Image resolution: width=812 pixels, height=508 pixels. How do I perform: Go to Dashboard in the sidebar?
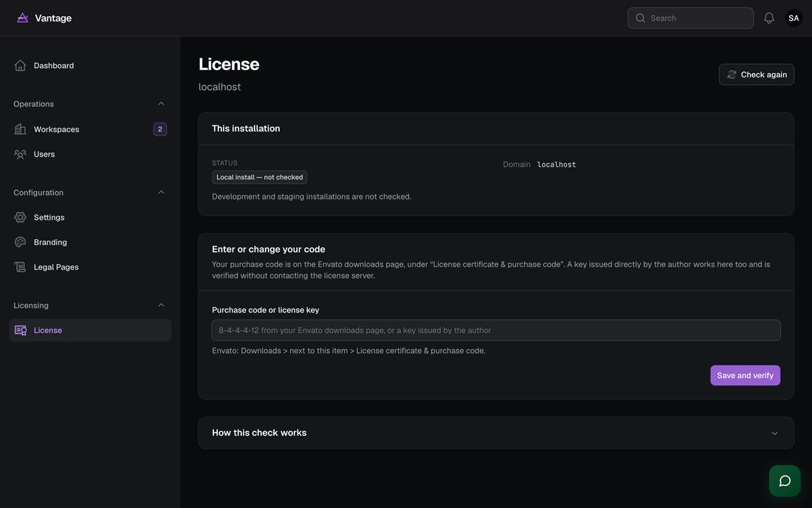pos(90,65)
